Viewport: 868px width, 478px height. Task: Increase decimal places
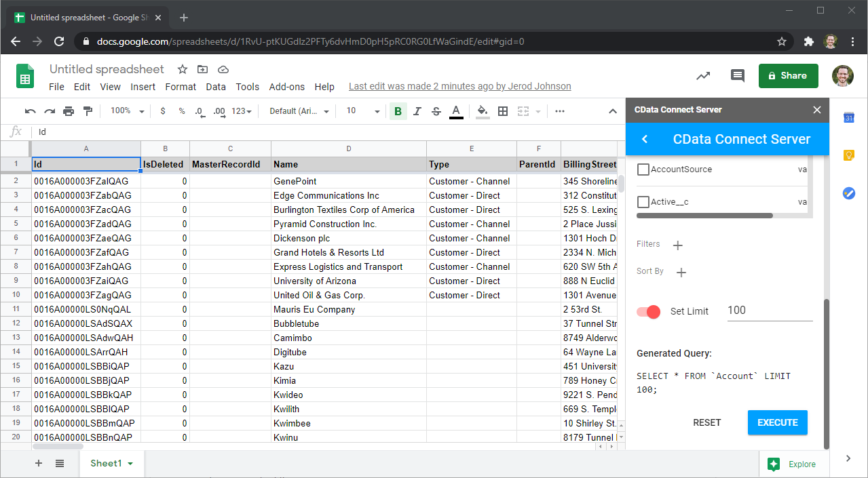[219, 111]
